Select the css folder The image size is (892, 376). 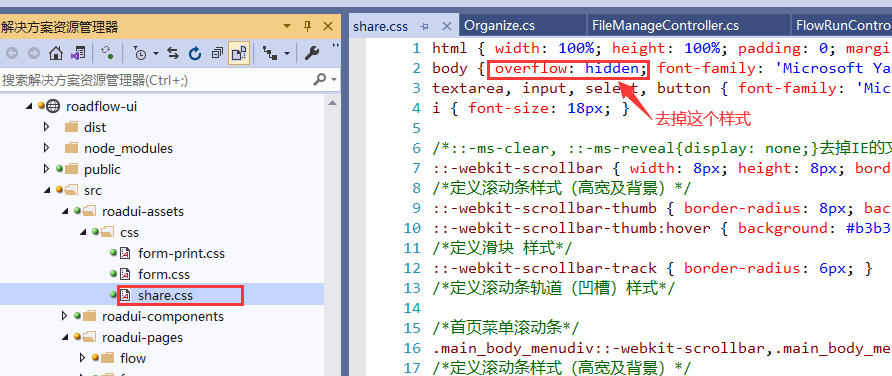point(129,233)
